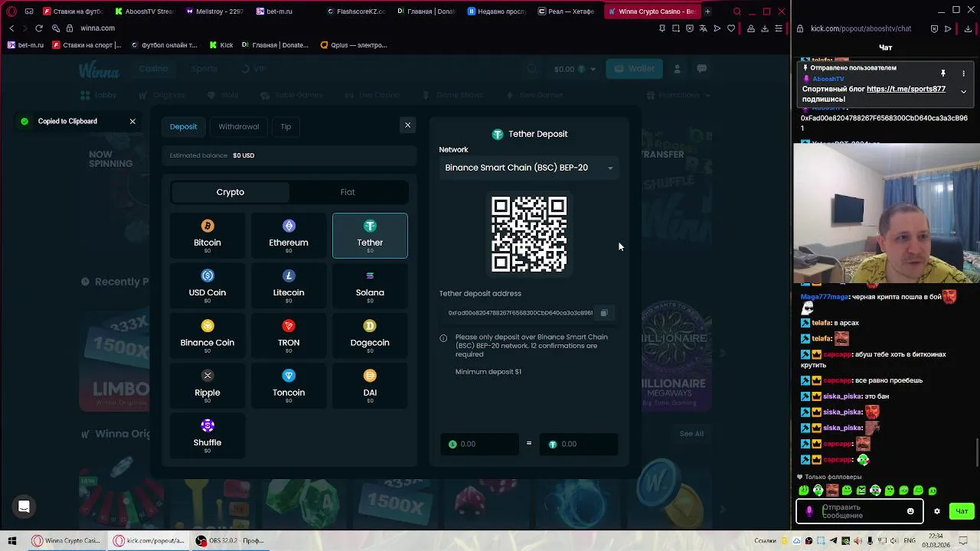Click the winna.com address bar

pos(96,28)
